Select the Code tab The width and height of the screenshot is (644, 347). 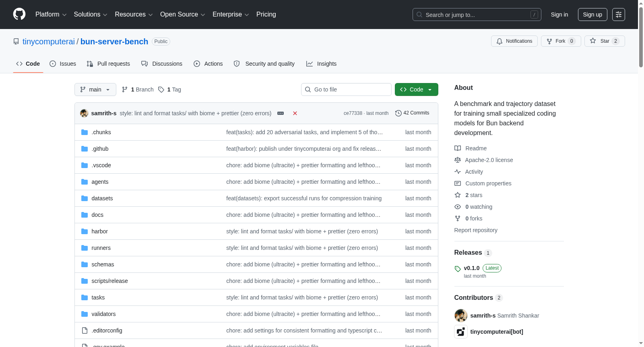(x=28, y=64)
